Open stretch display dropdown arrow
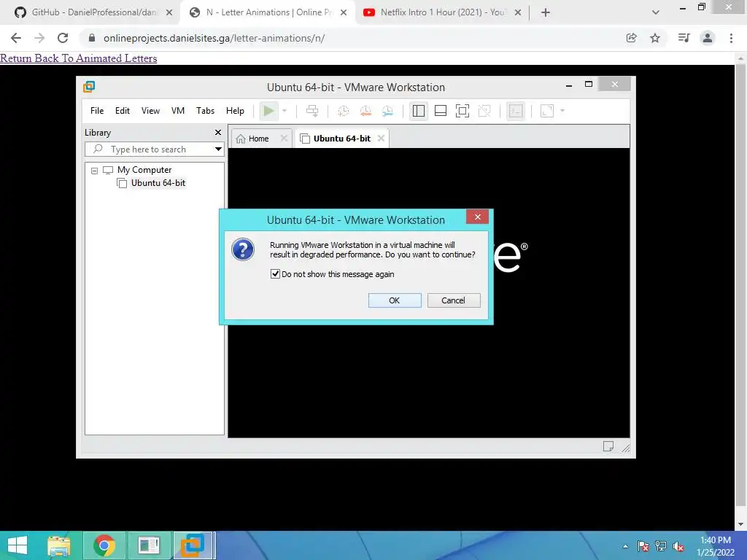 [562, 111]
